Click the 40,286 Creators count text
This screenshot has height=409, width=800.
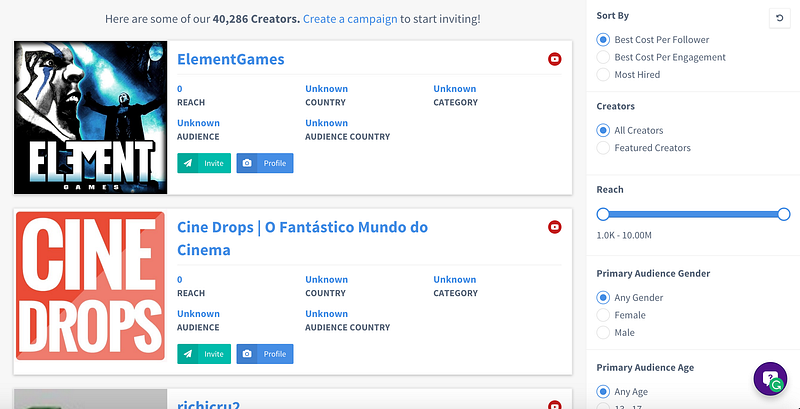(x=256, y=19)
